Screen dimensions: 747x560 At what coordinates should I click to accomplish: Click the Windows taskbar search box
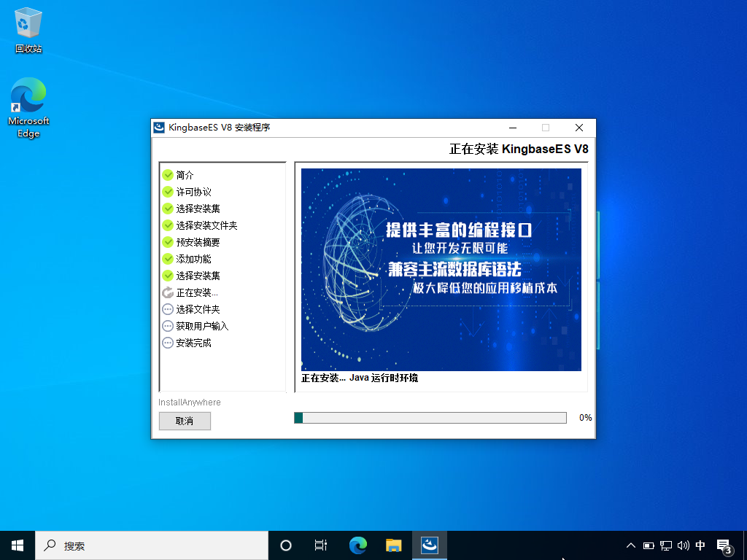pos(152,545)
